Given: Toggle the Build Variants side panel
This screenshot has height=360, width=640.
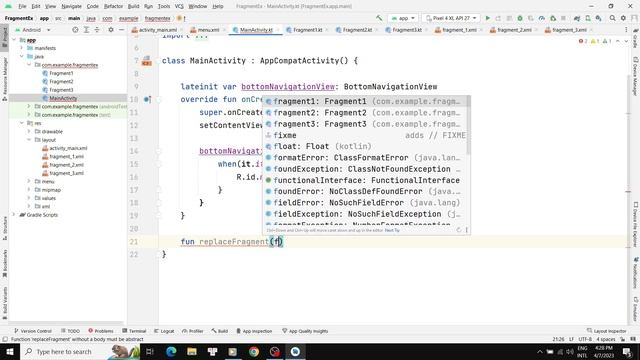Looking at the screenshot, I should [x=4, y=302].
